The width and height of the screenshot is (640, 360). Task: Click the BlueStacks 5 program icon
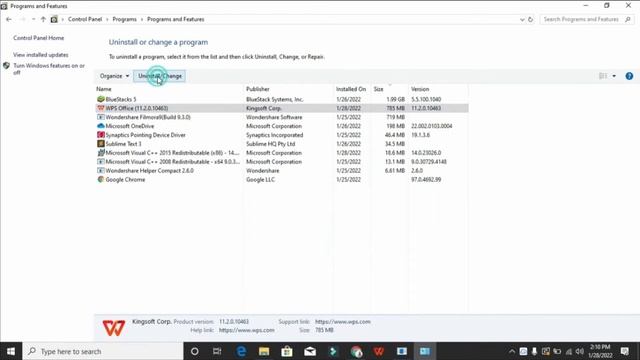pos(101,99)
